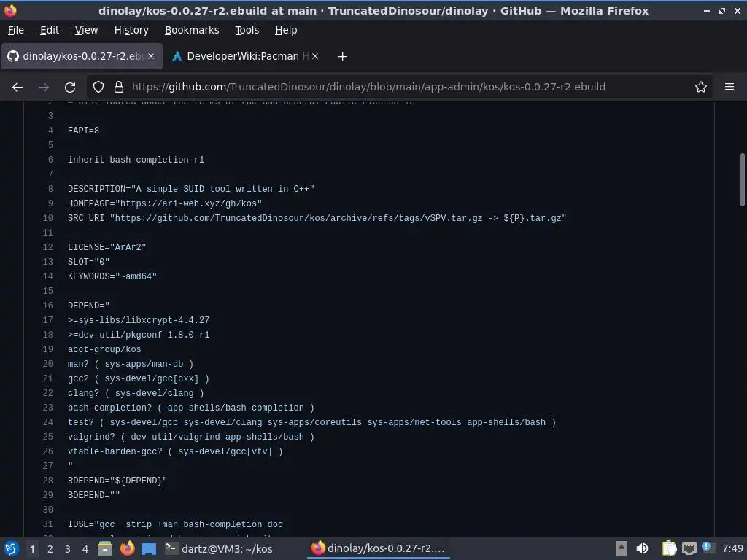Go back to the previous page
This screenshot has width=747, height=560.
click(x=18, y=87)
